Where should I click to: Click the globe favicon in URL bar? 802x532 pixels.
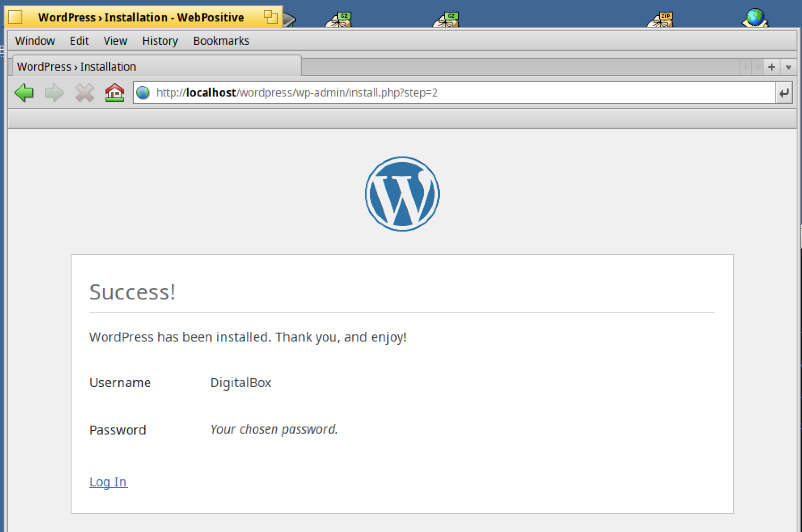click(143, 93)
